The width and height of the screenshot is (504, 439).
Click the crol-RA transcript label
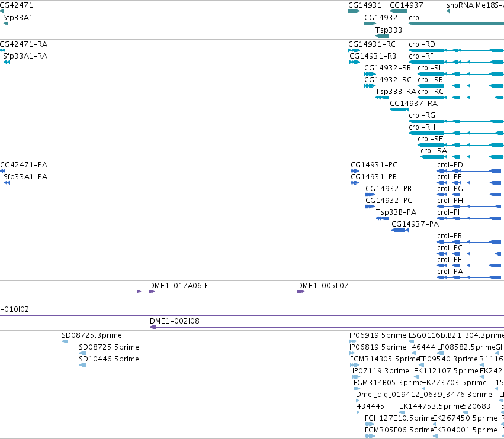point(434,151)
